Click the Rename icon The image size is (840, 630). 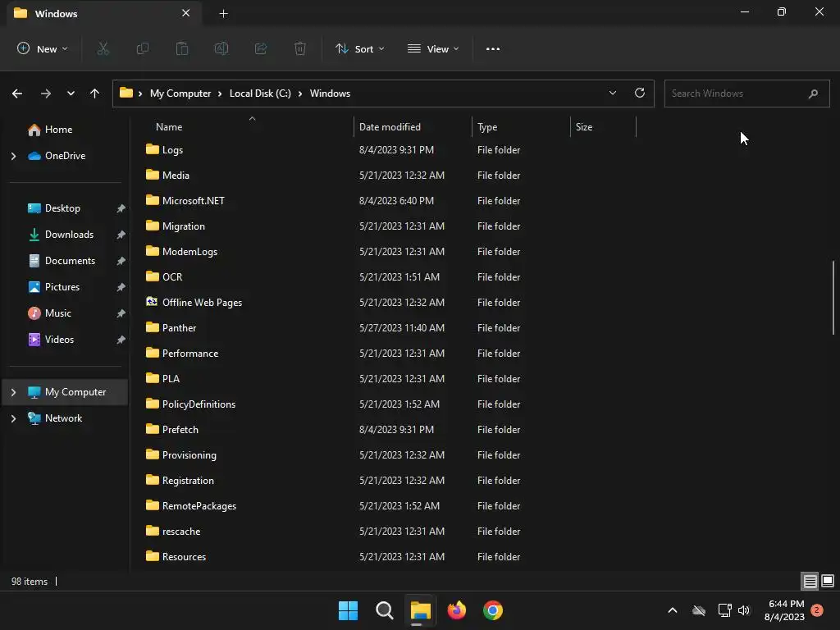(x=221, y=48)
